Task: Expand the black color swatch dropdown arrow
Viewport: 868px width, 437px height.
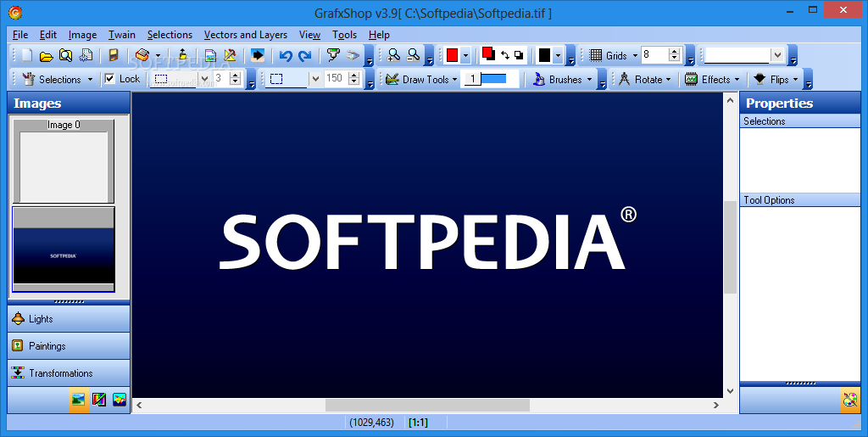Action: pyautogui.click(x=558, y=55)
